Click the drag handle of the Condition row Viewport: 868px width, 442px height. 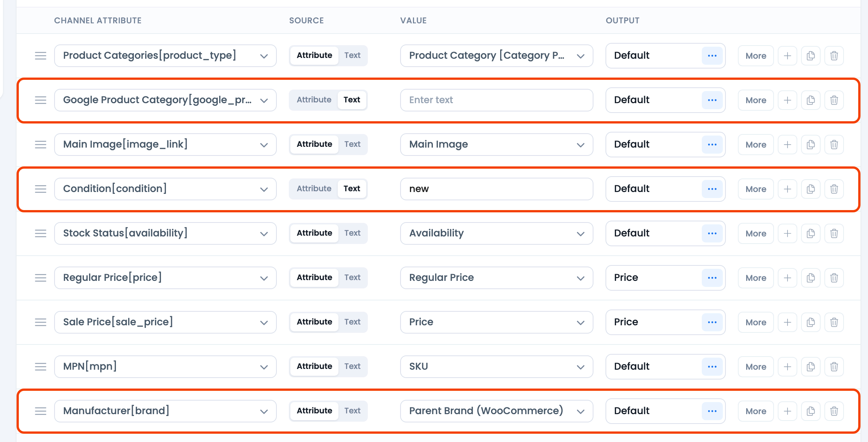41,189
